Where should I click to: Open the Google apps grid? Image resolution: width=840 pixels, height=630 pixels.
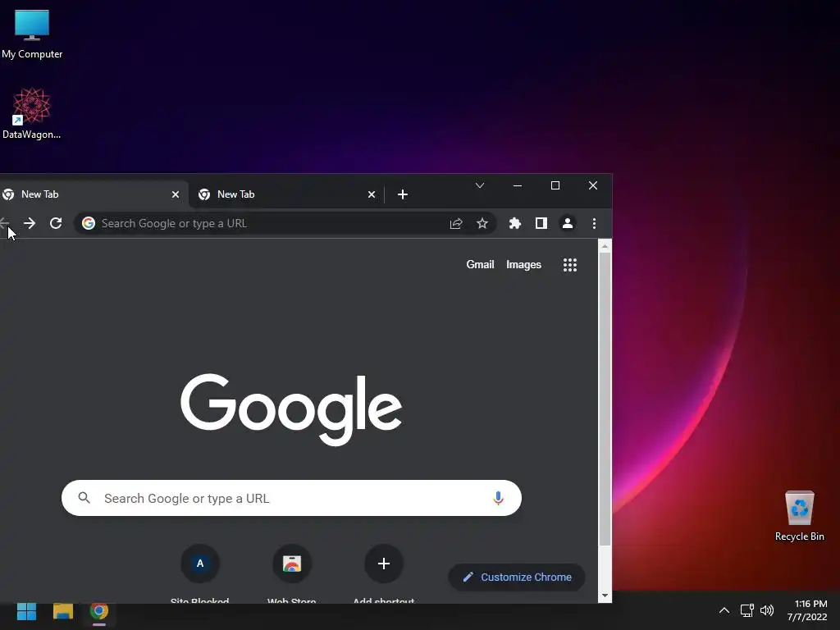pyautogui.click(x=570, y=265)
